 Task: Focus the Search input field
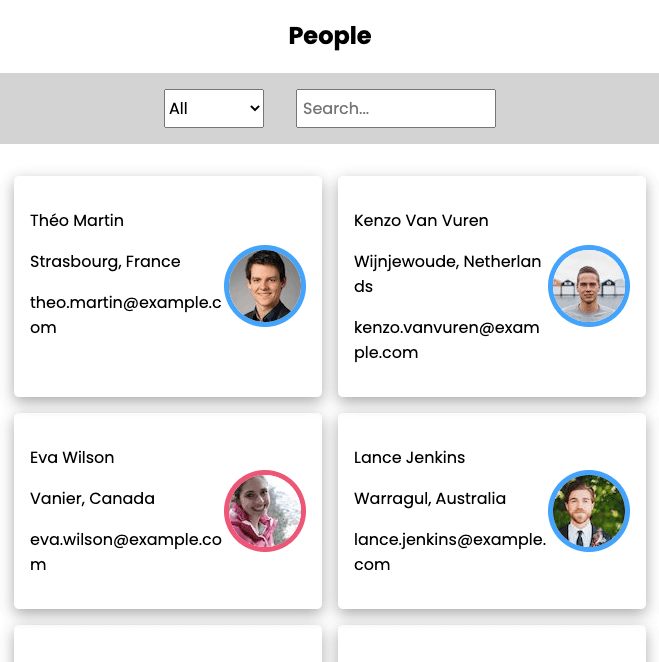pyautogui.click(x=396, y=109)
